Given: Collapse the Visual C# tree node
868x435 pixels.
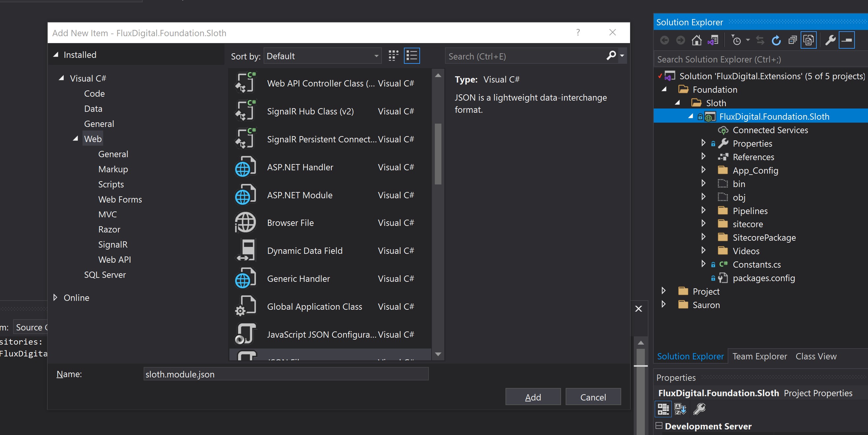Looking at the screenshot, I should (x=61, y=78).
